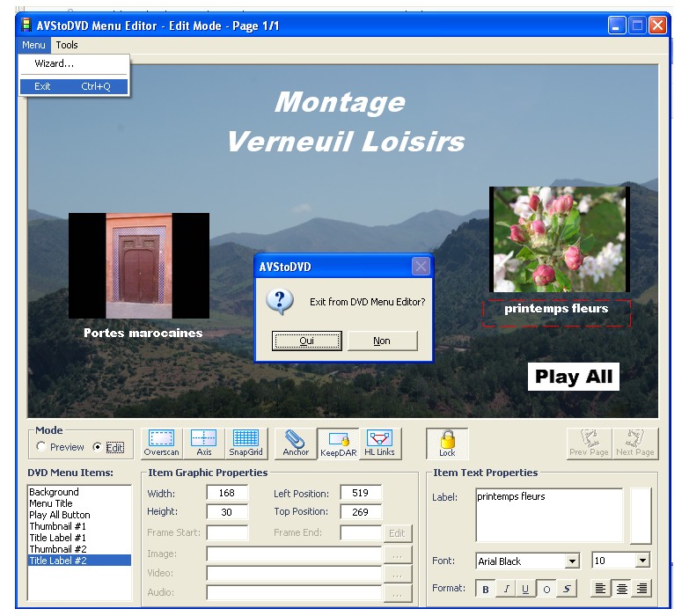This screenshot has width=689, height=616.
Task: Click the Anchor paperclip tool
Action: 296,443
